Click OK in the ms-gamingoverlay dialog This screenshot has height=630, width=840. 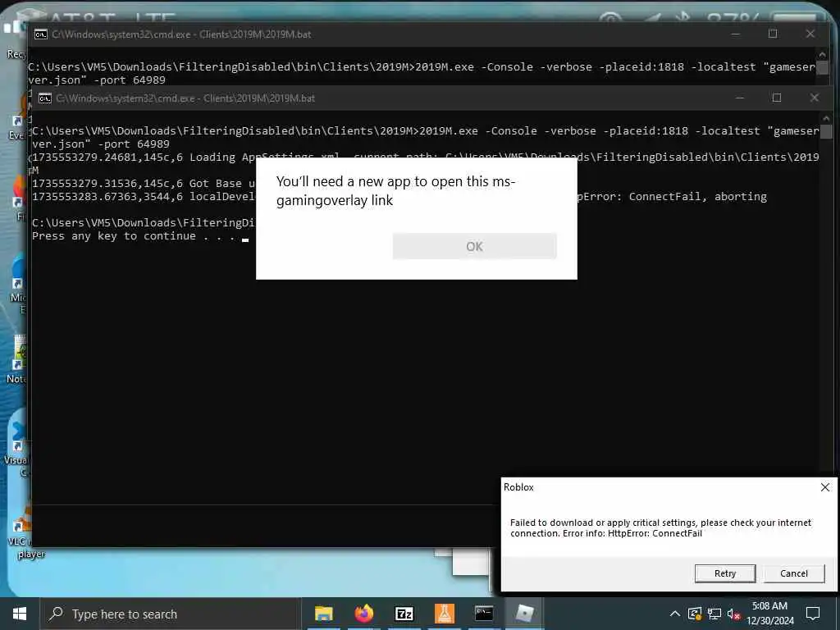click(x=474, y=246)
